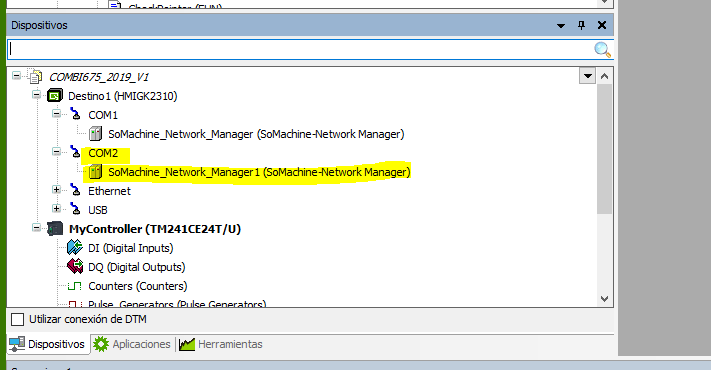Viewport: 711px width, 370px height.
Task: Focus the Dispositivos search input field
Action: (301, 49)
